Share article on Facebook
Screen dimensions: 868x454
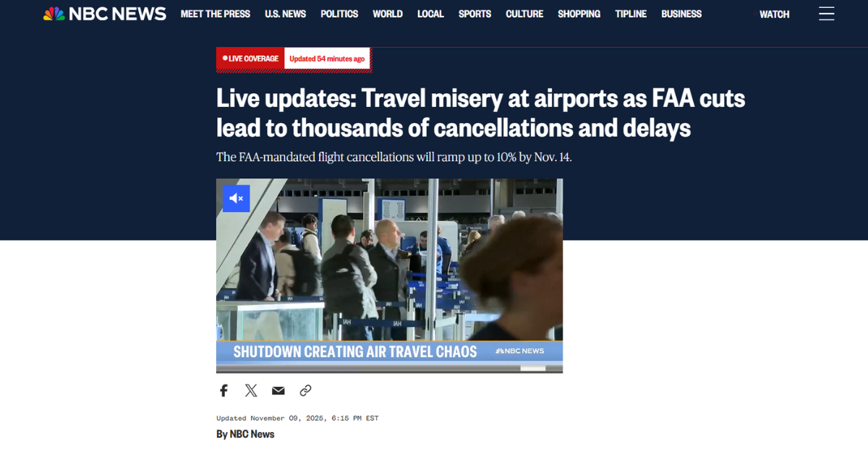[x=224, y=390]
